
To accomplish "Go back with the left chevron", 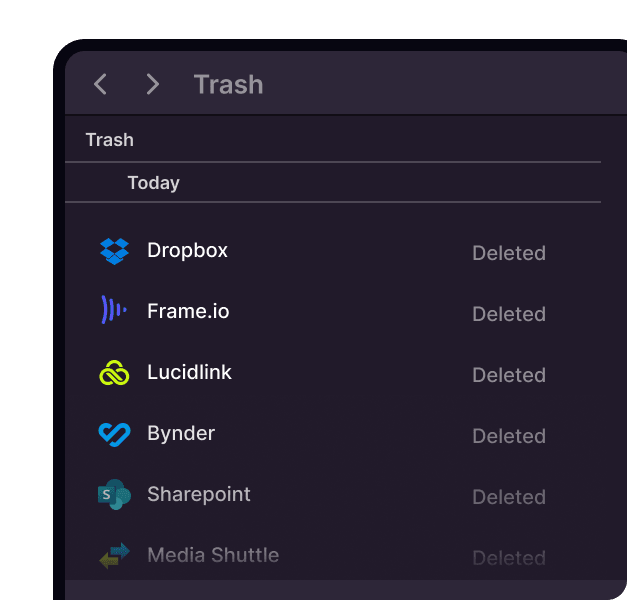I will [100, 84].
